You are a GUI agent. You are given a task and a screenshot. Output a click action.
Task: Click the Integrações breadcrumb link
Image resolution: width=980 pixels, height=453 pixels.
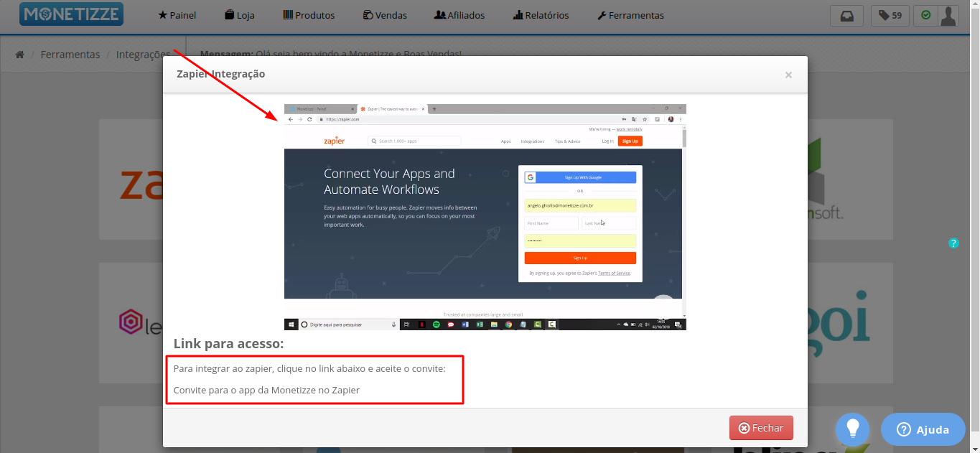(143, 55)
